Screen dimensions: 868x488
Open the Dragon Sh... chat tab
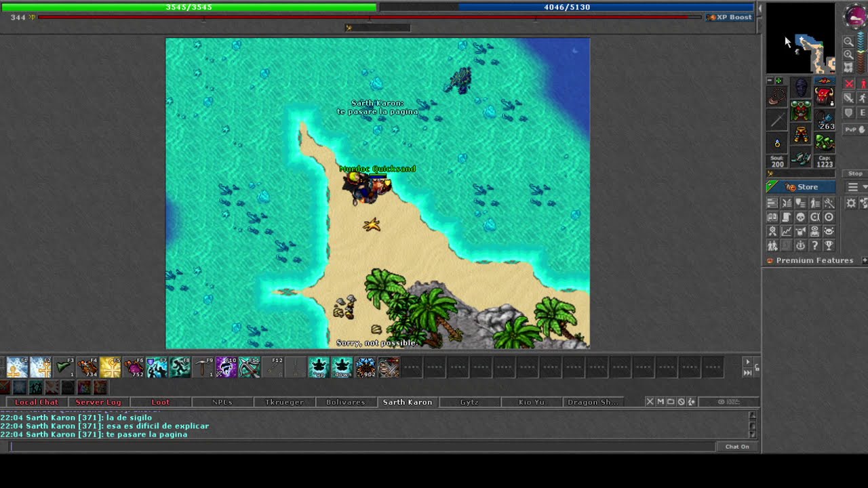[x=593, y=402]
